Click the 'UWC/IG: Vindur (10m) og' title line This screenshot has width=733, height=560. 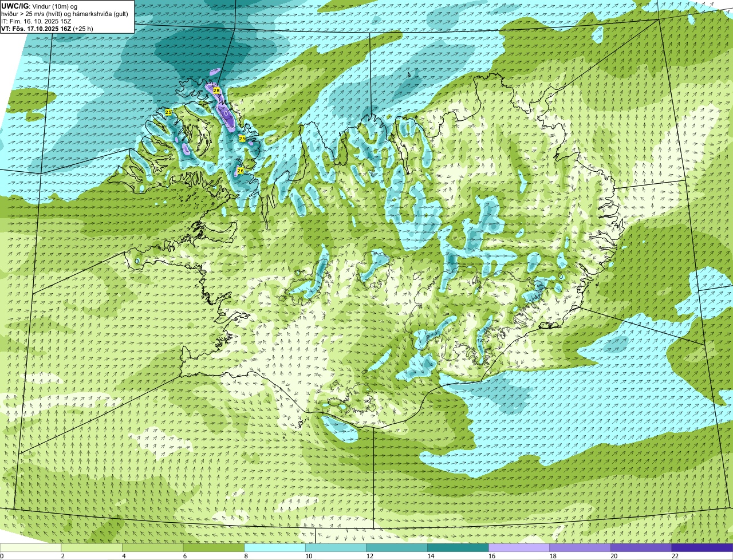pos(40,6)
